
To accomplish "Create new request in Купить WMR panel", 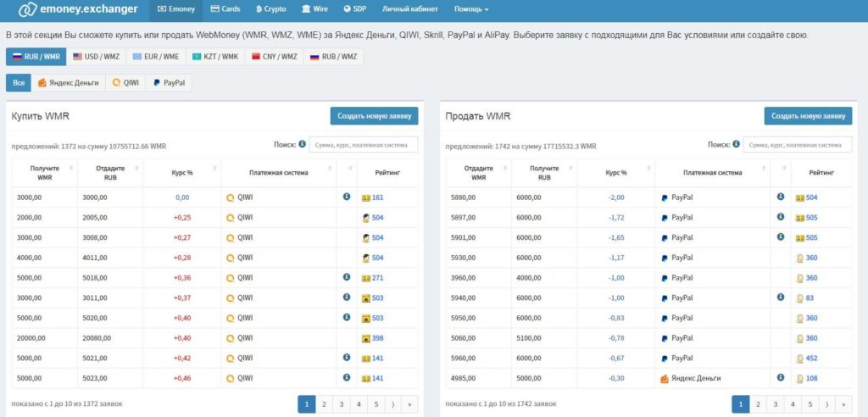I will click(374, 116).
